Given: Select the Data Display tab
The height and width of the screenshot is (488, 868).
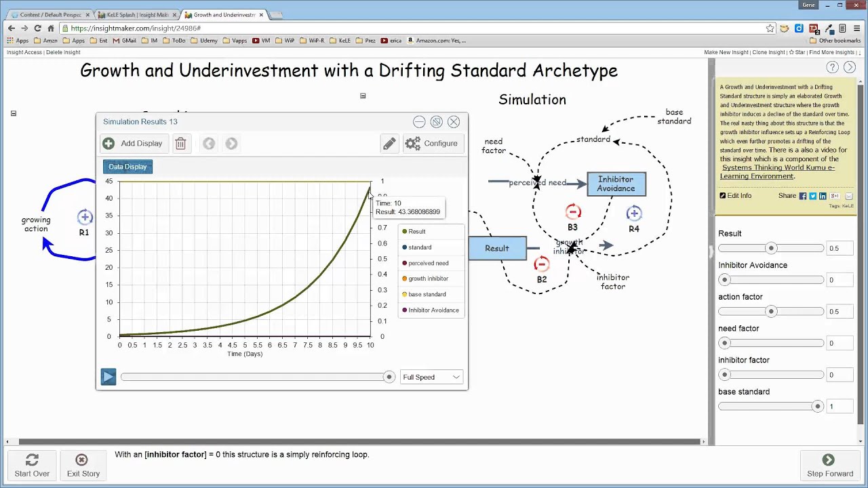Looking at the screenshot, I should tap(127, 167).
